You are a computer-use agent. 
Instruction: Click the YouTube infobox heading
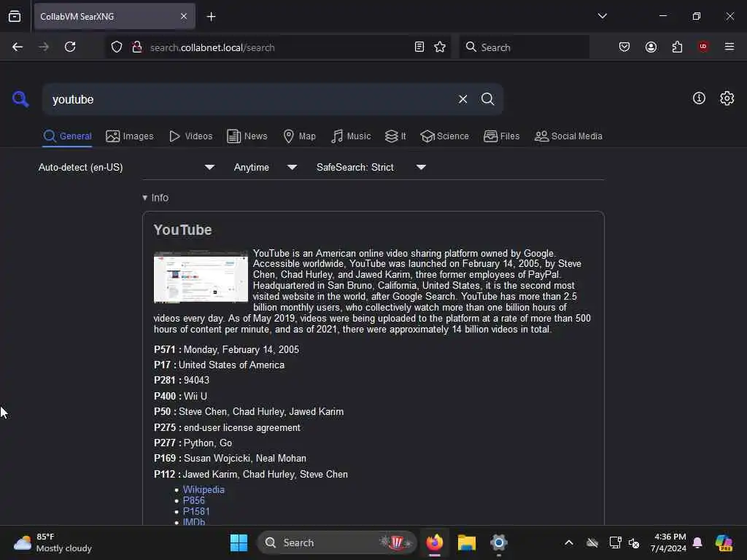pyautogui.click(x=182, y=230)
